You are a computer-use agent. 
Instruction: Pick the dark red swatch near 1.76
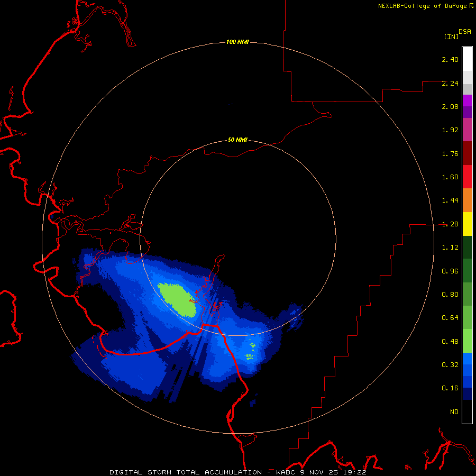(467, 153)
